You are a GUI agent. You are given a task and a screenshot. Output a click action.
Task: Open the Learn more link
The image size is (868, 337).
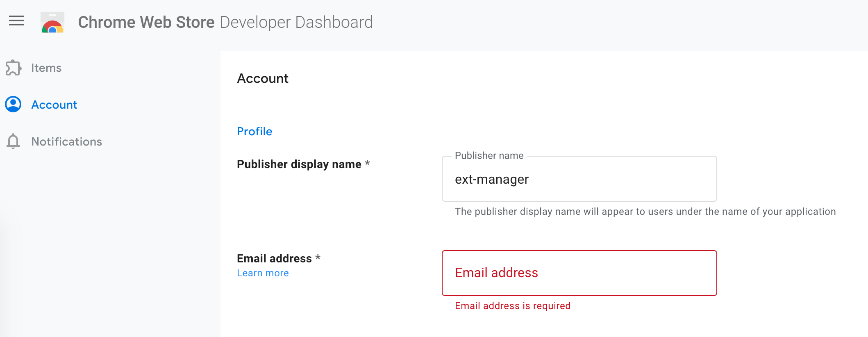263,273
